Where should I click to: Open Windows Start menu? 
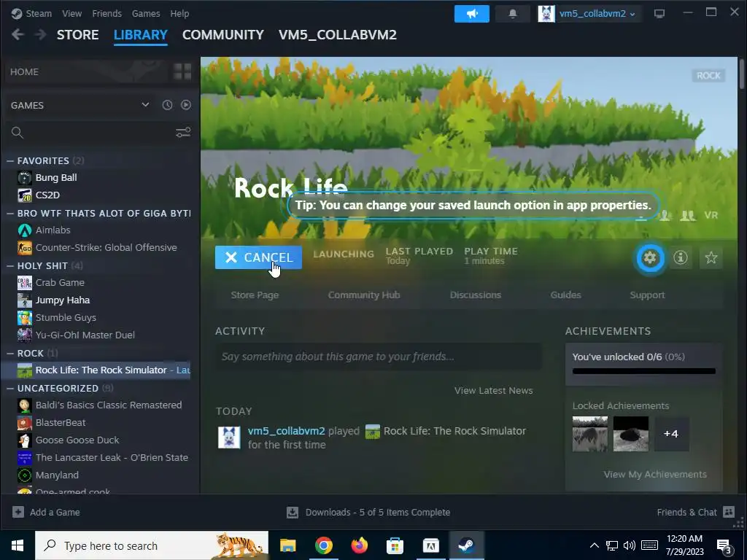[x=18, y=545]
